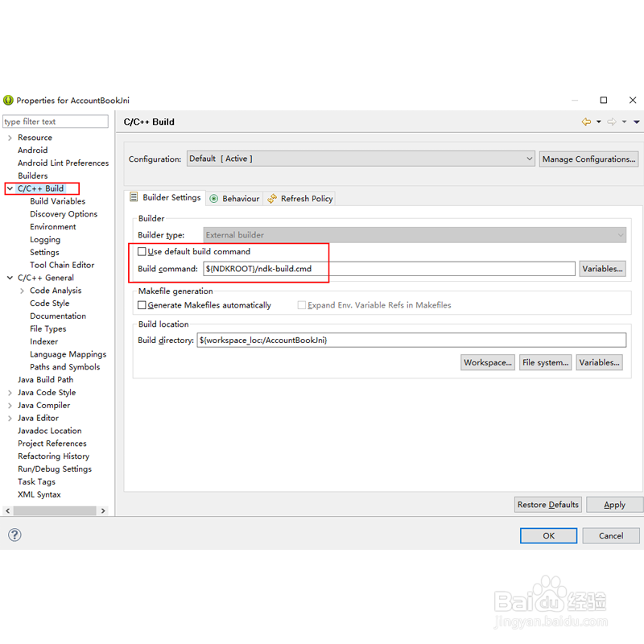The height and width of the screenshot is (644, 644).
Task: Click Manage Configurations button
Action: (x=588, y=159)
